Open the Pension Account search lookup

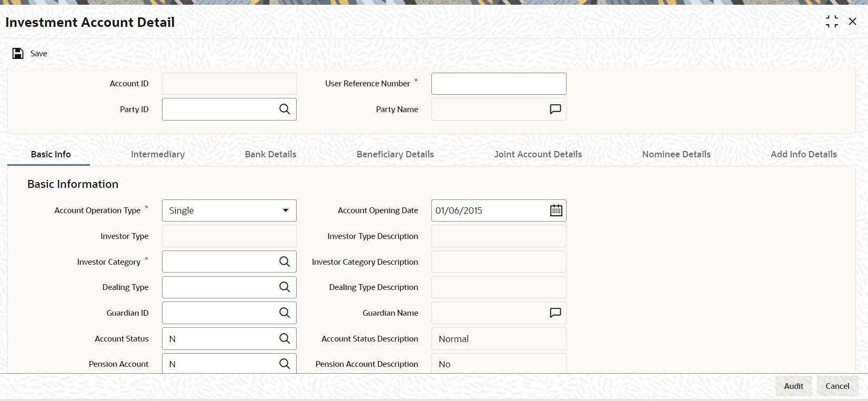coord(285,364)
